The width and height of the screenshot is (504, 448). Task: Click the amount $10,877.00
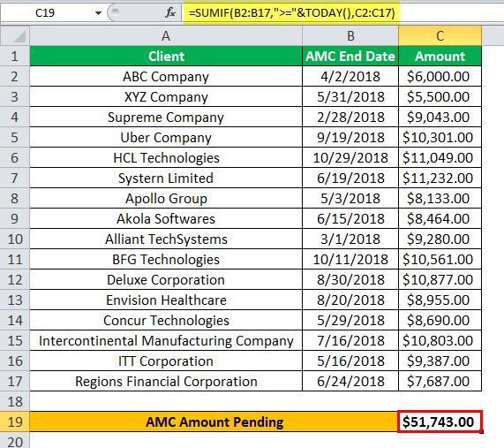[440, 280]
